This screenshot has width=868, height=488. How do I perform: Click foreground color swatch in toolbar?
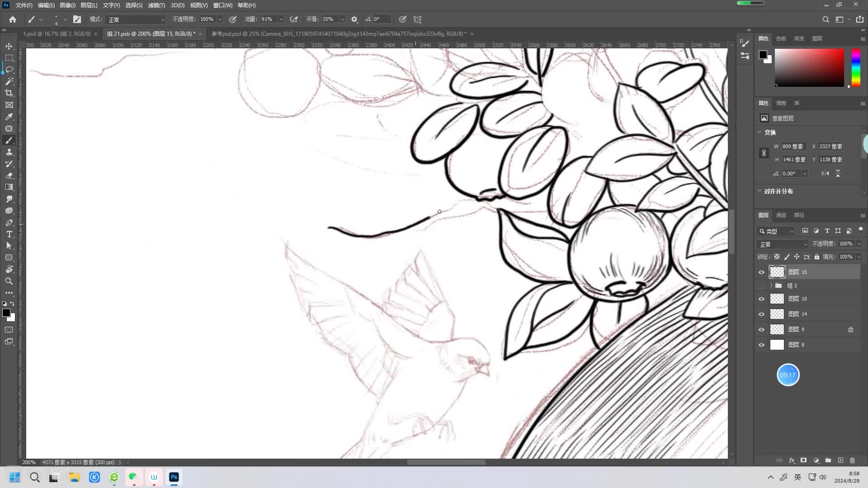click(6, 313)
